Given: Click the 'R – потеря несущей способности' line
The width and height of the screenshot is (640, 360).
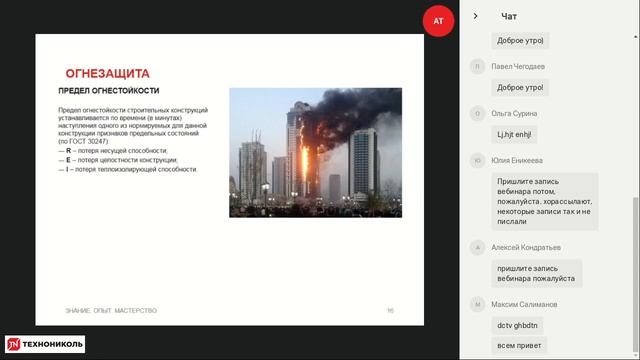Looking at the screenshot, I should click(x=113, y=151).
